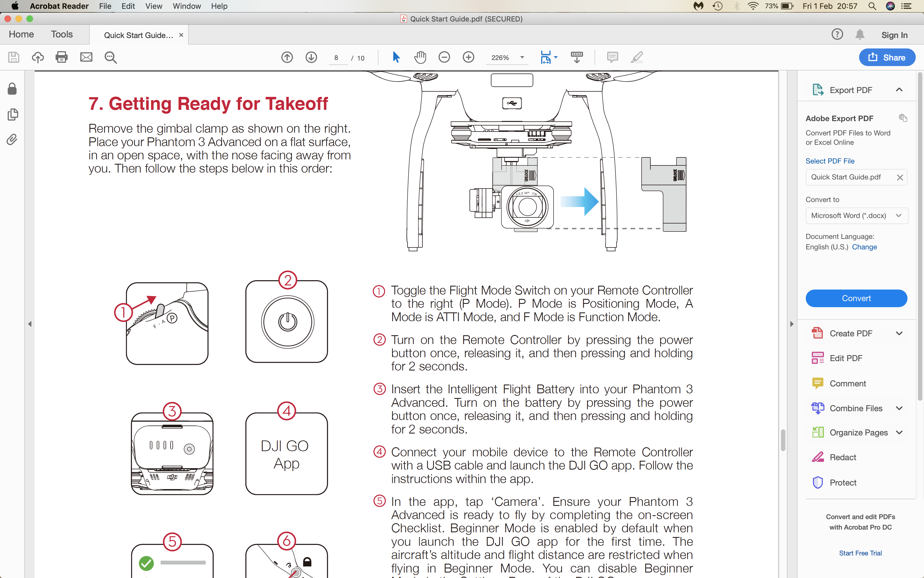924x578 pixels.
Task: Switch to the Tools tab
Action: click(62, 34)
